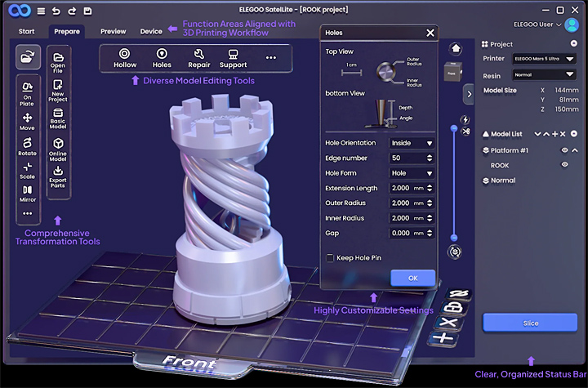Toggle visibility of the ROOK model

tap(564, 164)
